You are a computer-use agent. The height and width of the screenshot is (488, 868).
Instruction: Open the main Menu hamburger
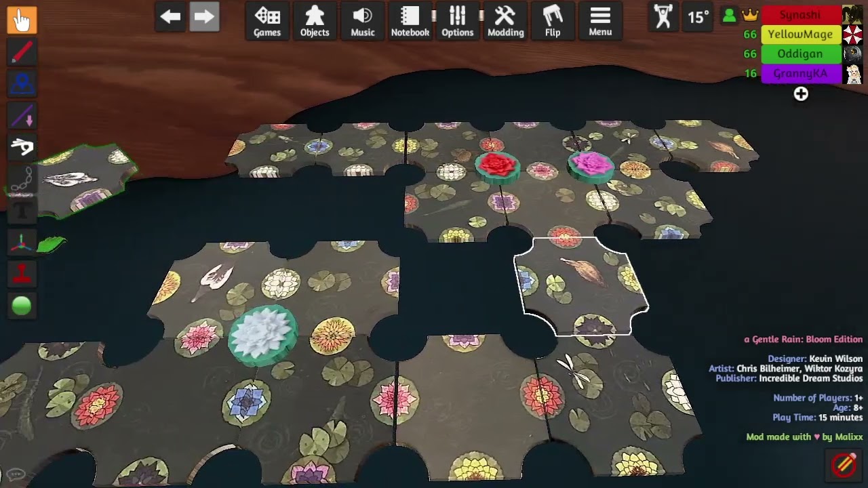pos(600,21)
